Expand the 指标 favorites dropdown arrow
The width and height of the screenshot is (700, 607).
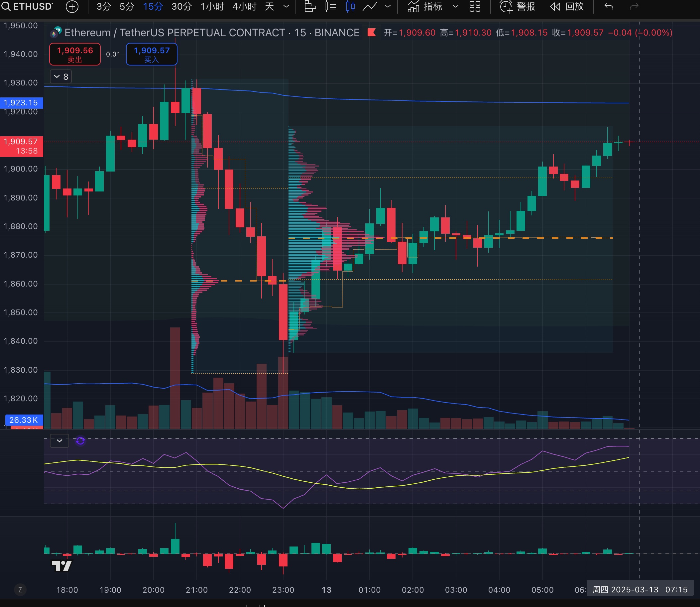tap(455, 6)
